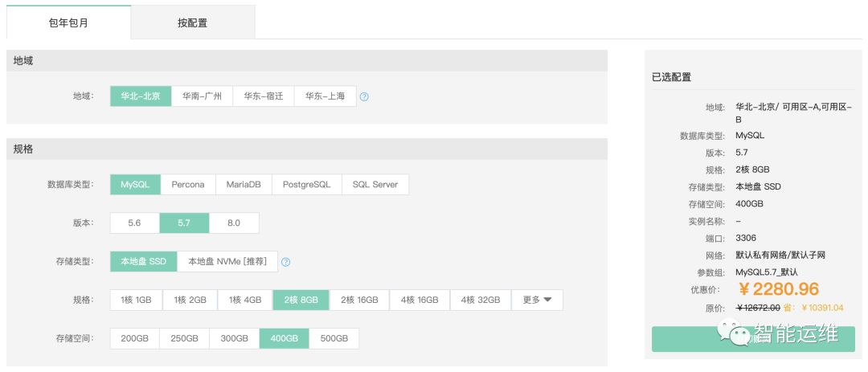
Task: Select 本地盘 SSD storage type
Action: (x=143, y=262)
